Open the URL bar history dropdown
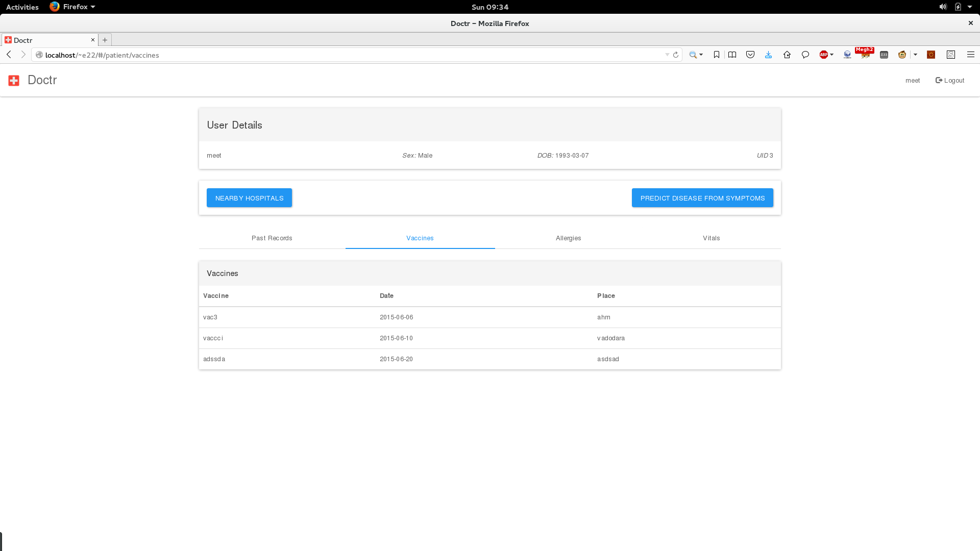 tap(667, 55)
